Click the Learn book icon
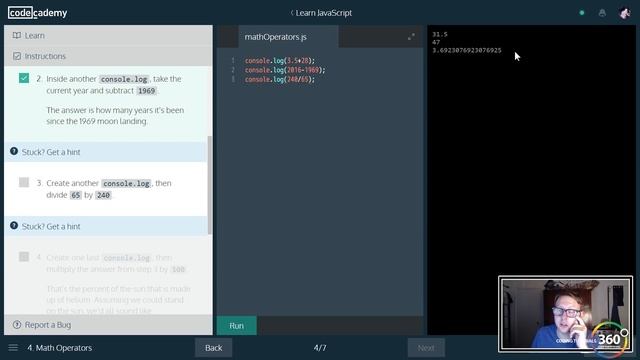 click(x=17, y=36)
